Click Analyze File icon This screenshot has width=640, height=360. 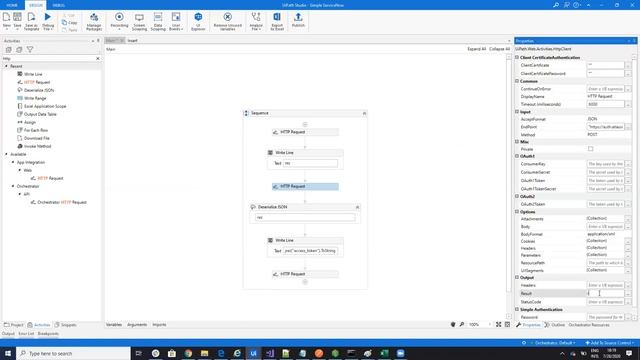256,17
